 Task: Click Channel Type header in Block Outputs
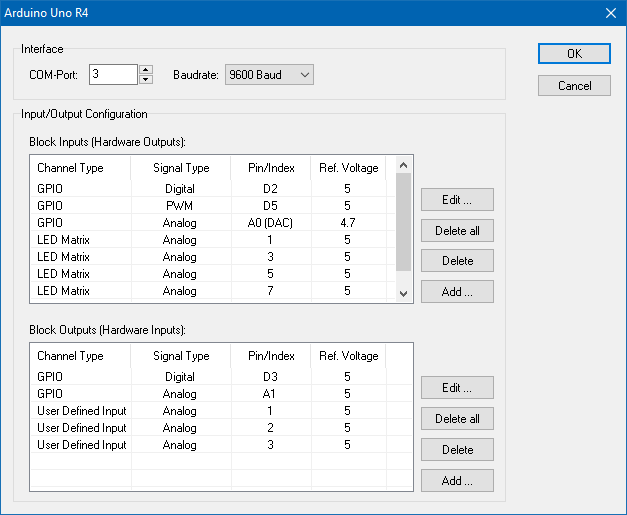click(x=80, y=356)
